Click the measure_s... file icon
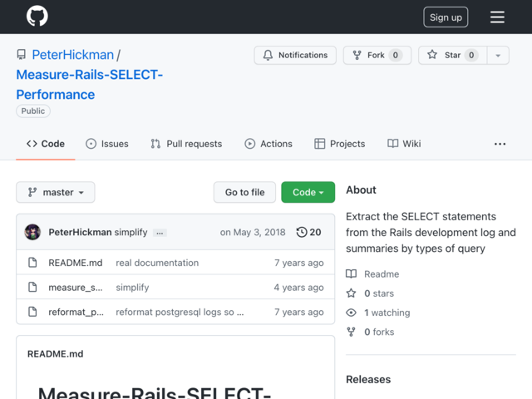Viewport: 532px width, 399px height. click(x=32, y=287)
